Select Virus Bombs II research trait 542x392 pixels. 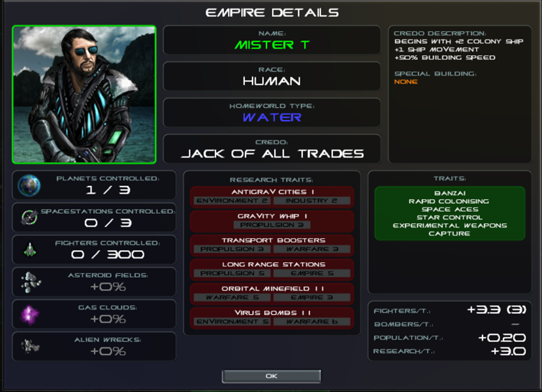(x=272, y=318)
